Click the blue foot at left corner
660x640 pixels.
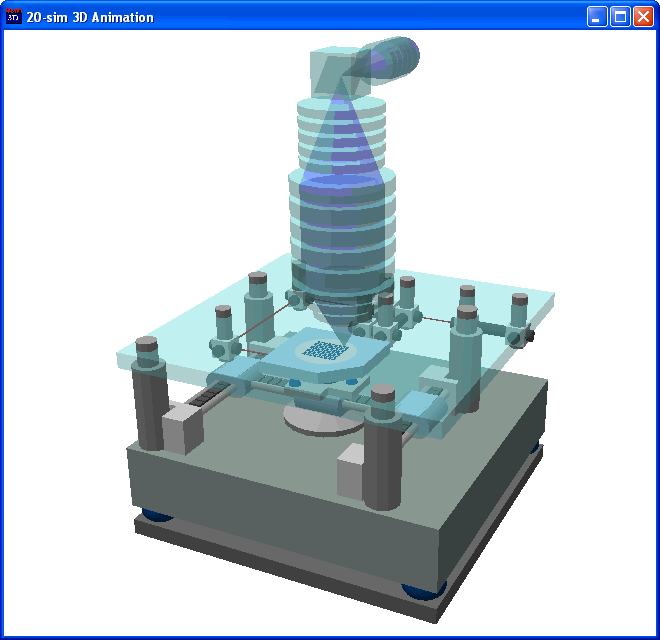(155, 516)
